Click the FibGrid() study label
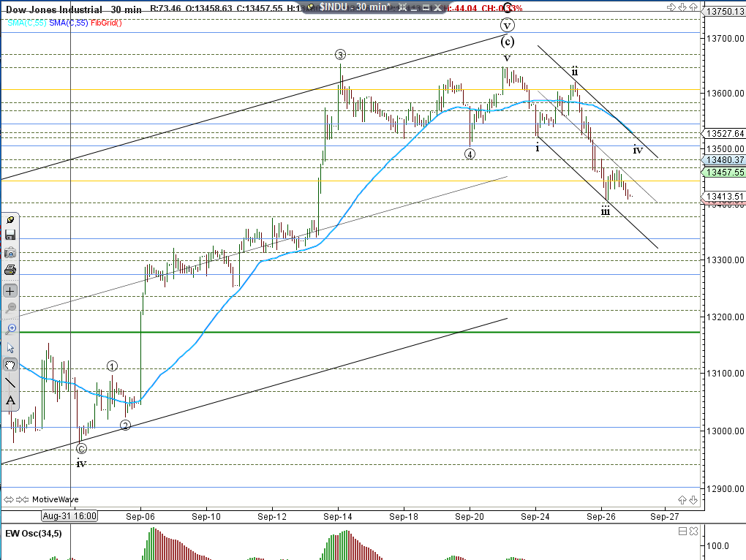The height and width of the screenshot is (560, 746). [x=105, y=23]
